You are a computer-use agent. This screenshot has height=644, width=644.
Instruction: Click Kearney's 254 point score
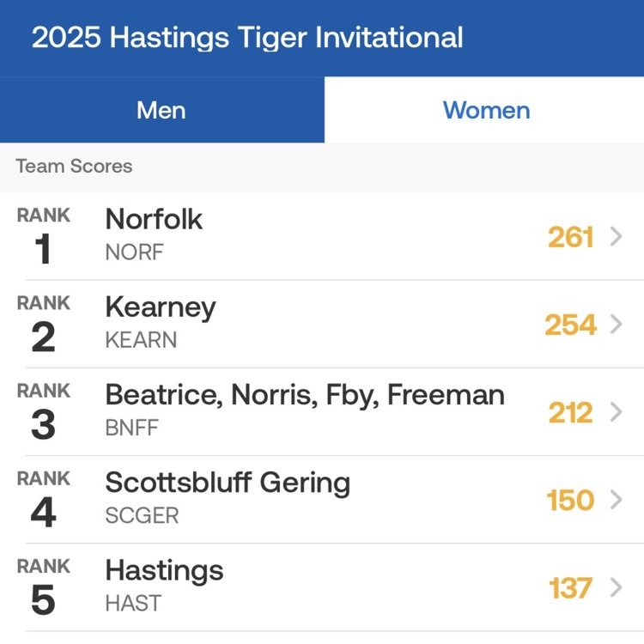tap(570, 325)
